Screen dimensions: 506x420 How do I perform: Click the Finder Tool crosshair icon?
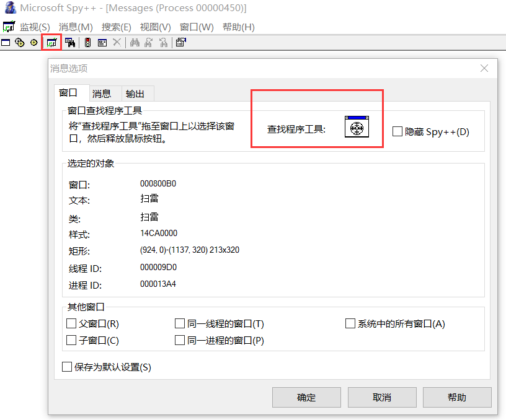click(357, 126)
